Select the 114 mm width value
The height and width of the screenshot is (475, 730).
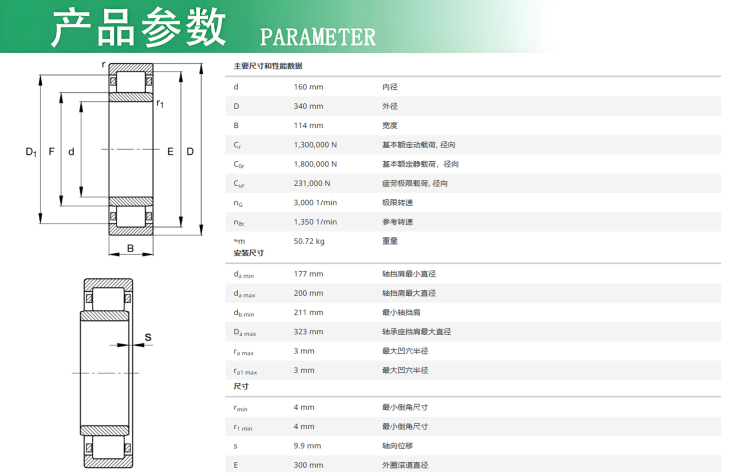pos(308,125)
